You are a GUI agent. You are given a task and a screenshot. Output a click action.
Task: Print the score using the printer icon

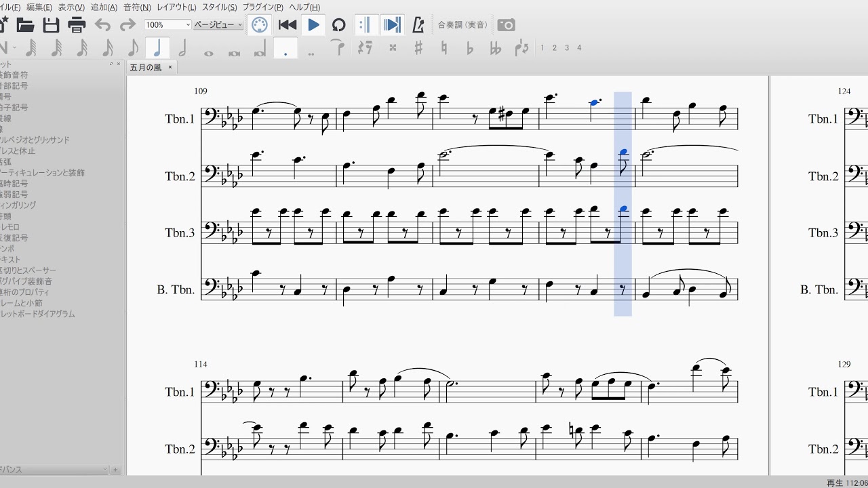pos(77,25)
